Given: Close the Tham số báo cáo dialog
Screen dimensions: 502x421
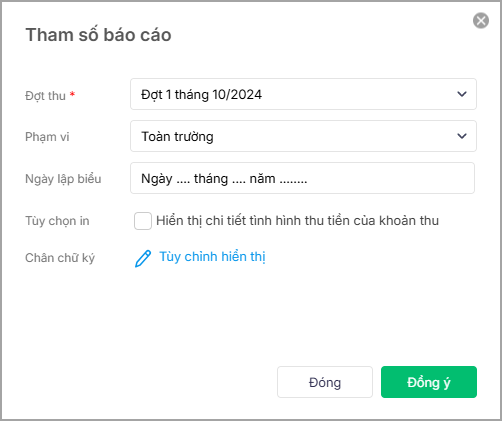Looking at the screenshot, I should [x=481, y=21].
